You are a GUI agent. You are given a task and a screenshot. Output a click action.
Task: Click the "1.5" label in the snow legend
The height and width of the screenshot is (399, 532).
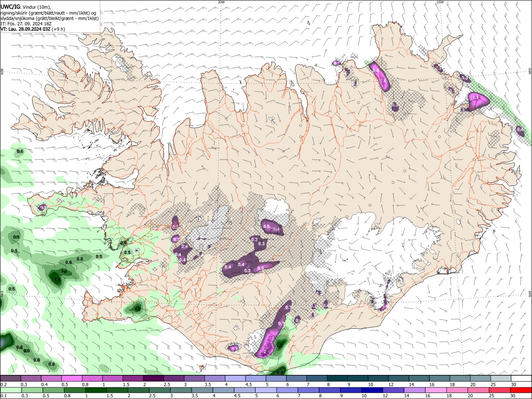(x=126, y=384)
